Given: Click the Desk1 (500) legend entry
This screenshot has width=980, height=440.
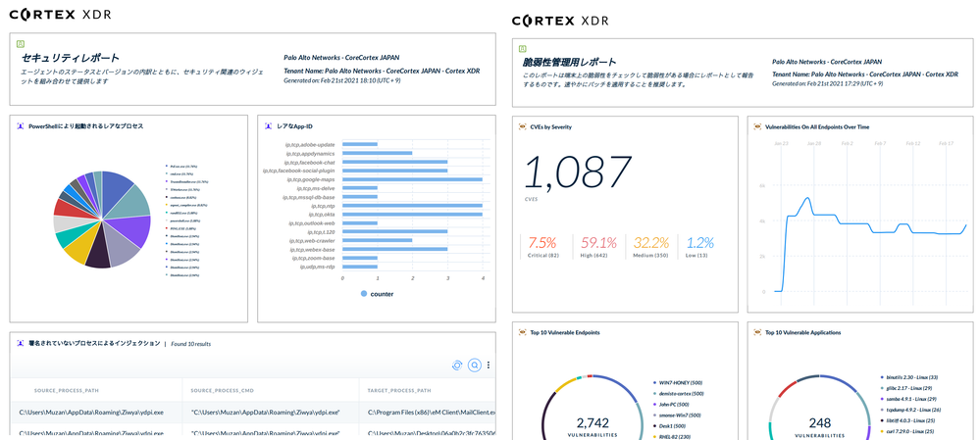Looking at the screenshot, I should [x=671, y=425].
